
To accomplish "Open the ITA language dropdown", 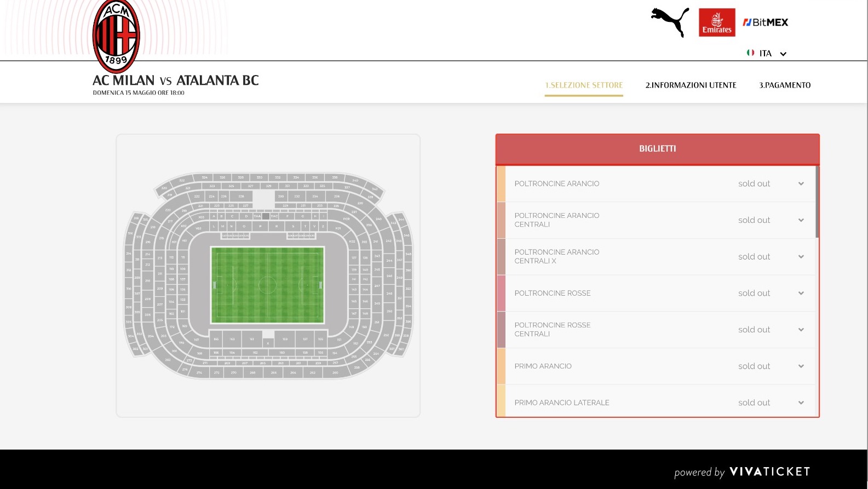I will tap(783, 54).
